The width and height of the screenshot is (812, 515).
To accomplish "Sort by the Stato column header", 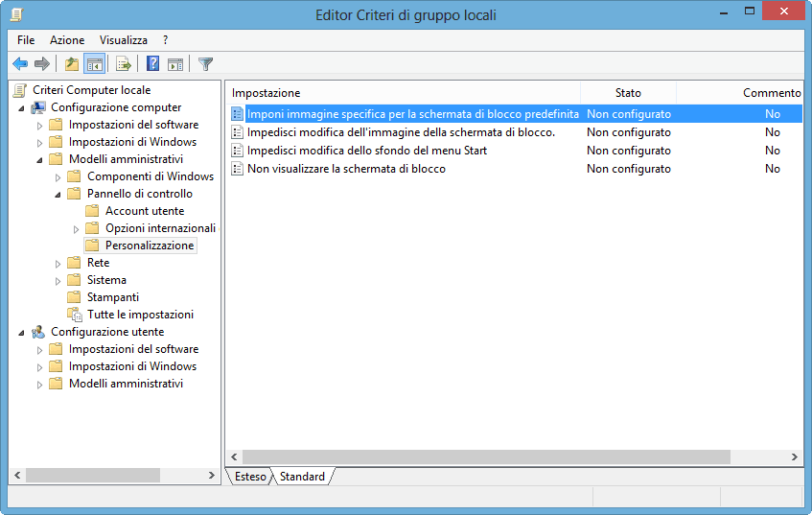I will click(x=628, y=93).
